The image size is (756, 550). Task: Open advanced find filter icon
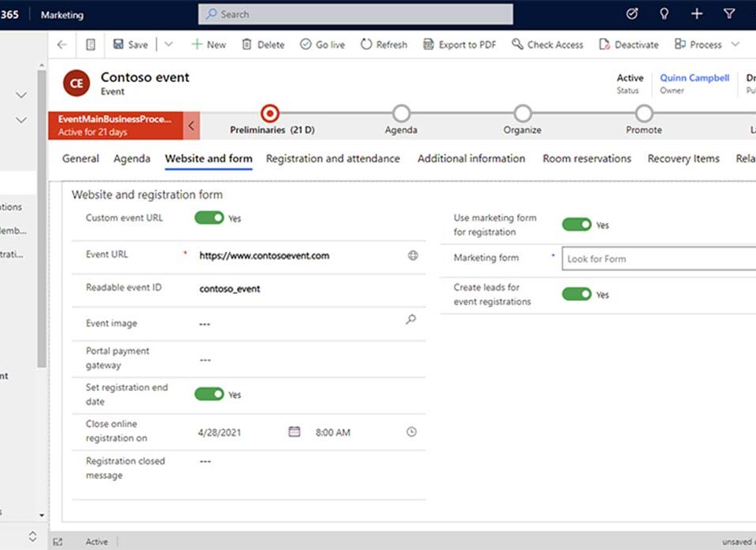pos(729,14)
